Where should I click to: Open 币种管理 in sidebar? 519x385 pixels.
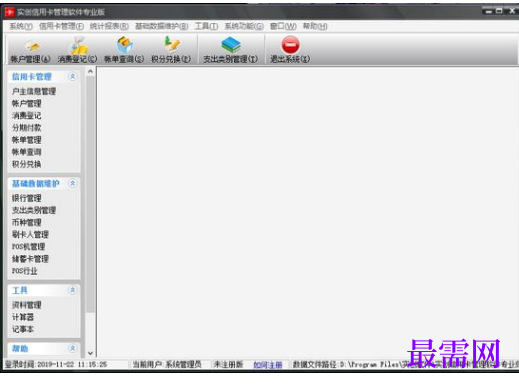[x=27, y=222]
